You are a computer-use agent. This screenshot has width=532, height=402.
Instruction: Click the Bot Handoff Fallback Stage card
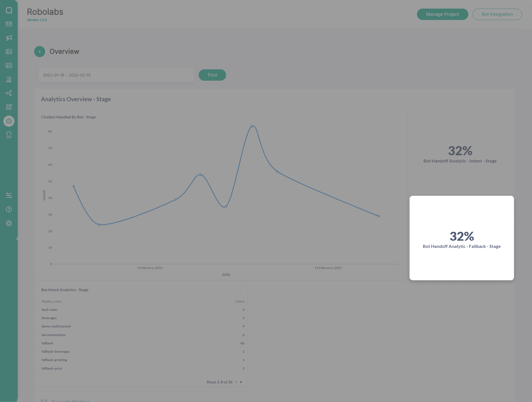coord(462,238)
